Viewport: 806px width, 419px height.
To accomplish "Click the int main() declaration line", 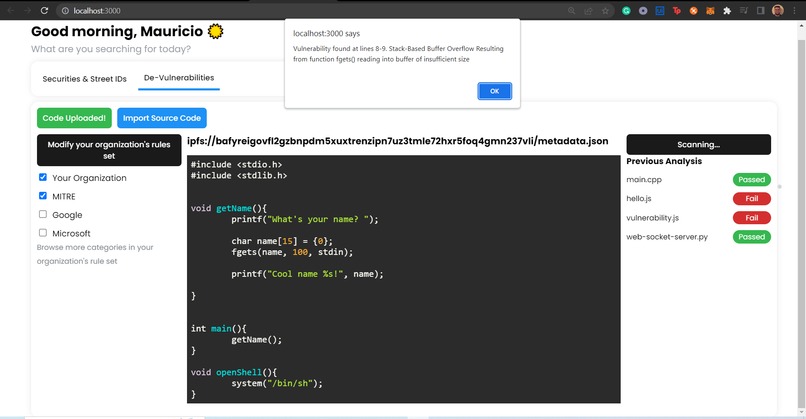I will point(218,329).
